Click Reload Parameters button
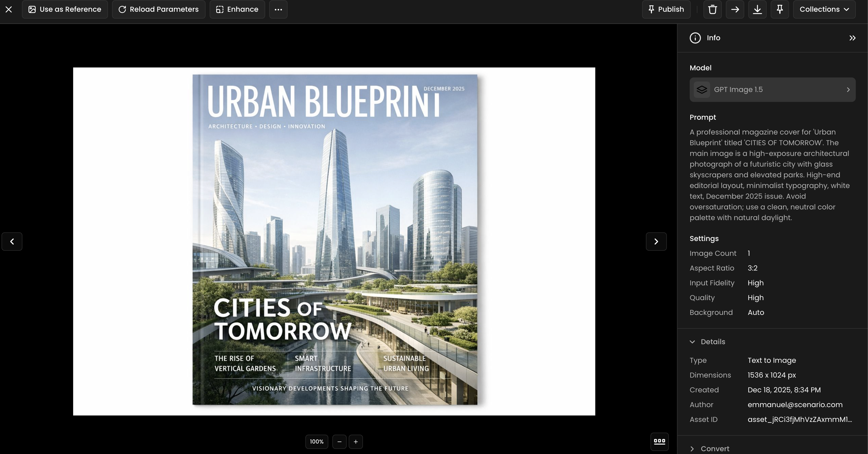The image size is (868, 454). pos(158,9)
